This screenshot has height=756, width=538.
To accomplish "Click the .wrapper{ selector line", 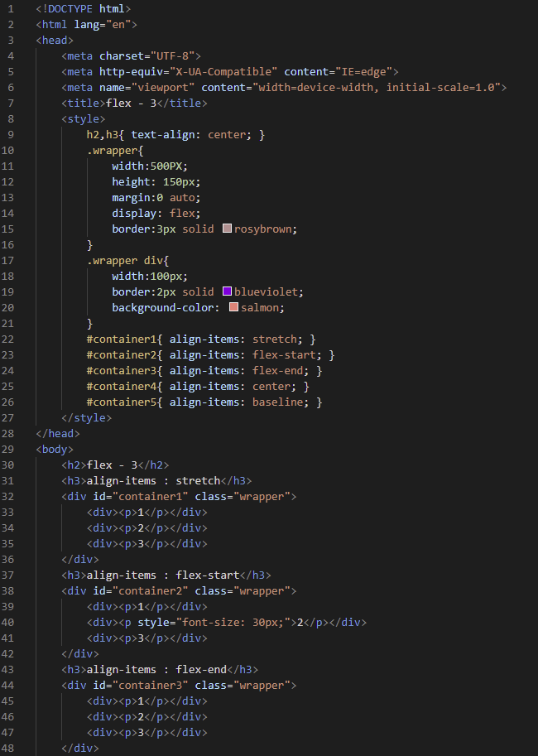I will tap(115, 151).
